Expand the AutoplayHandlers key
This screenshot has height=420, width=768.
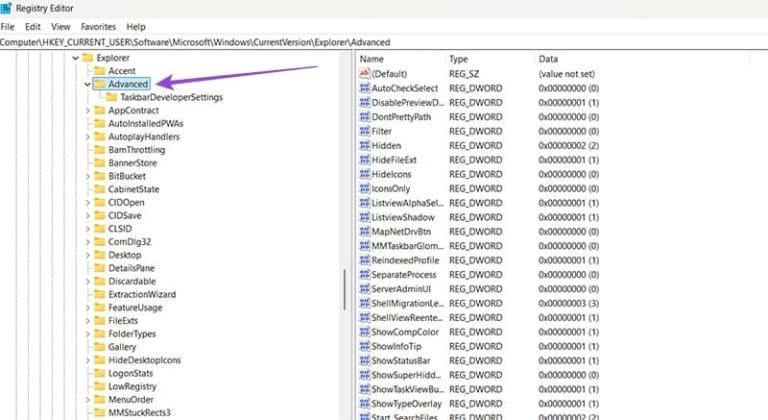coord(88,137)
